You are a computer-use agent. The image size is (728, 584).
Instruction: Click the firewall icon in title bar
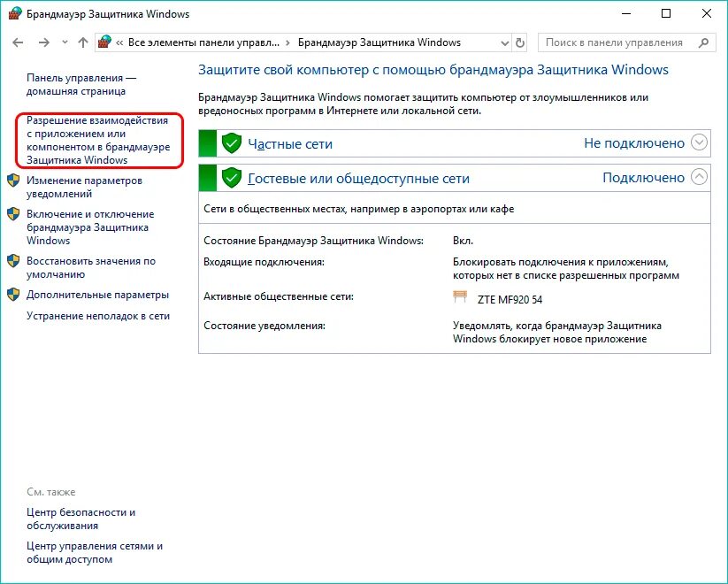(x=15, y=14)
